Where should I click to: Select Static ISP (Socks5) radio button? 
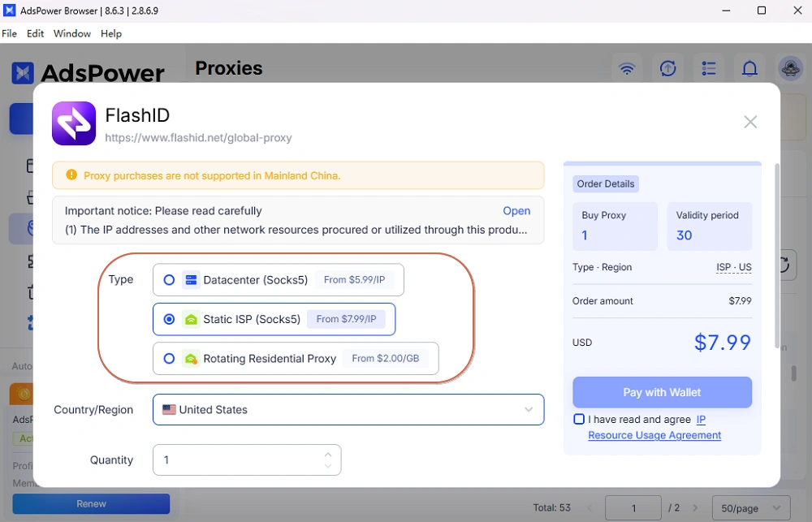[169, 319]
